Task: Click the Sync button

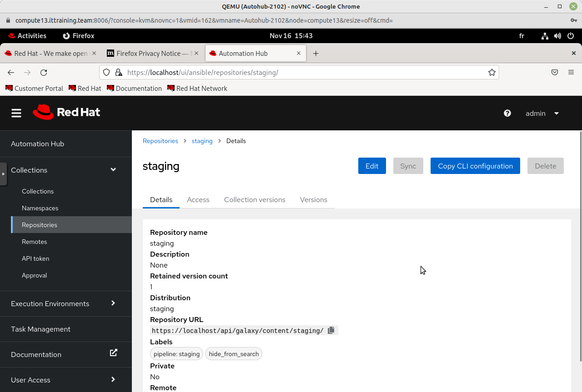Action: pos(408,166)
